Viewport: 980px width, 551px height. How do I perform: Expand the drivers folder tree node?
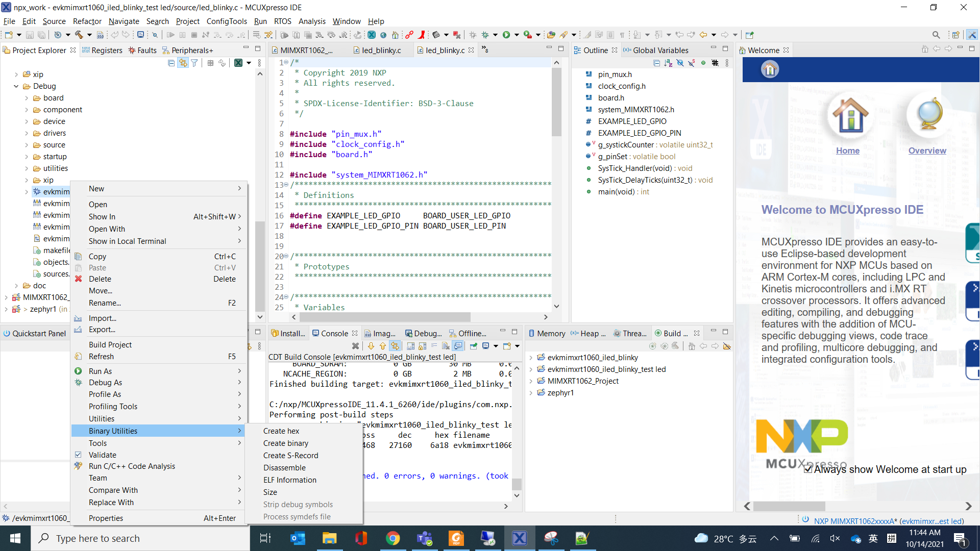tap(27, 133)
